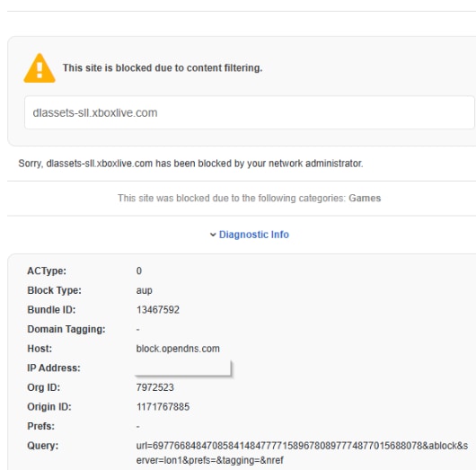Click the Domain Tagging label

coord(66,329)
